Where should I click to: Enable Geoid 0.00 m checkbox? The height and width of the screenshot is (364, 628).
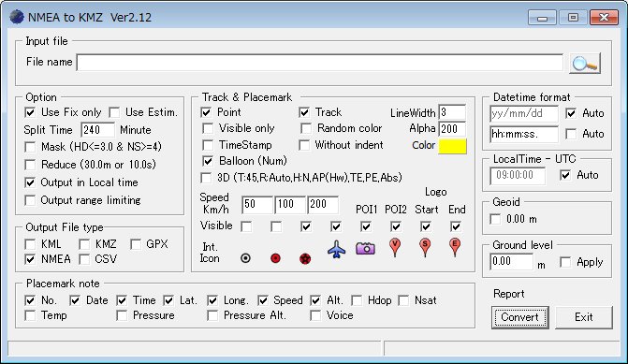tap(495, 219)
